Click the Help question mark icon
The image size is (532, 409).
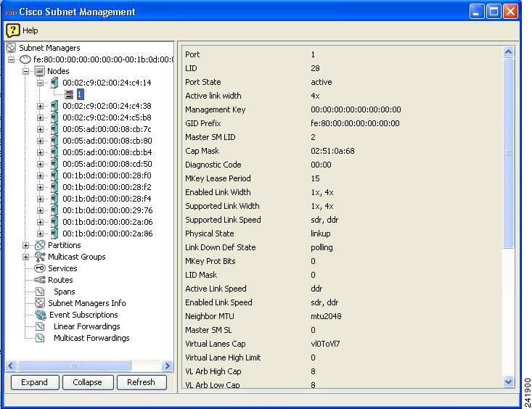(13, 30)
